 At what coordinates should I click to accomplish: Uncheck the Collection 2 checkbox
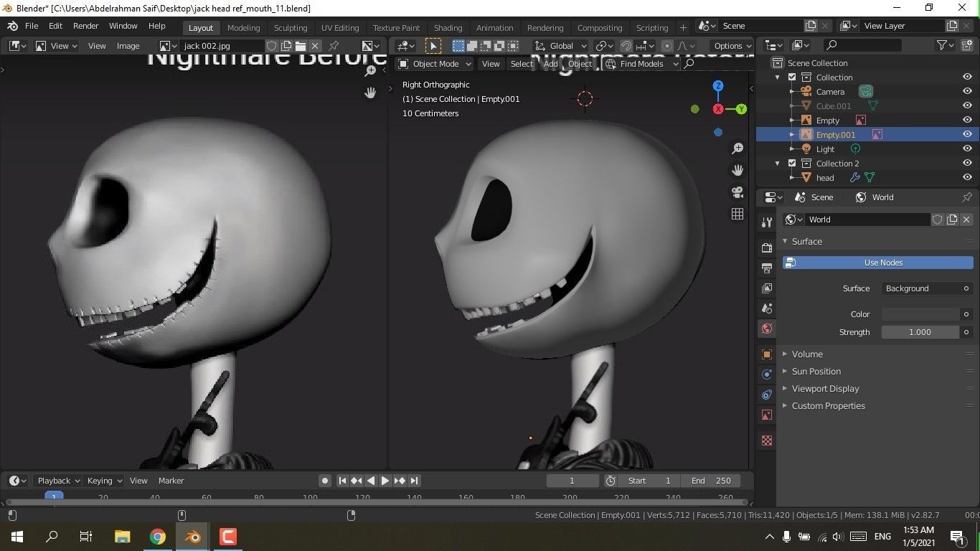point(792,164)
